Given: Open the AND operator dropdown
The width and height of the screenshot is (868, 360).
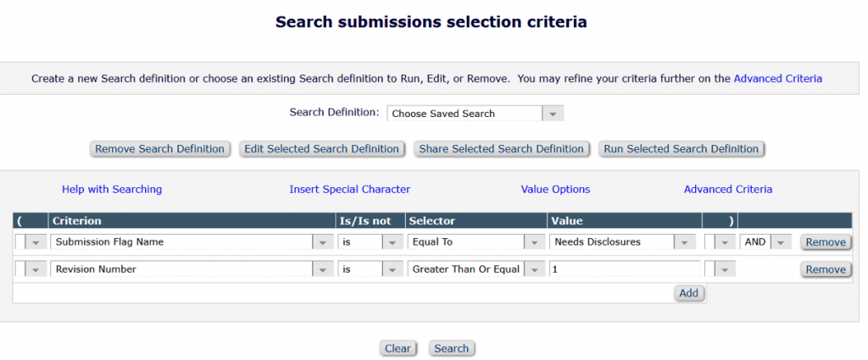Looking at the screenshot, I should point(765,241).
